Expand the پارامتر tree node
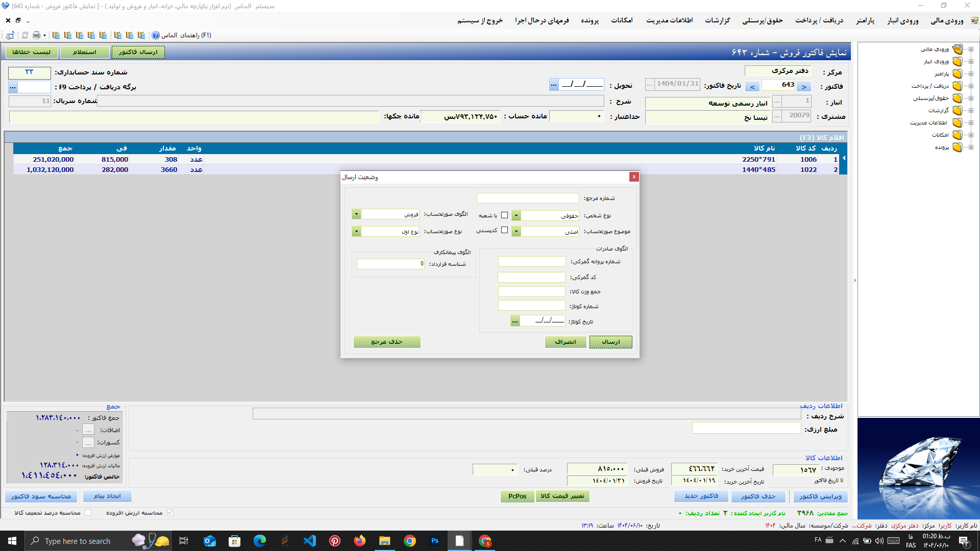 tap(971, 74)
